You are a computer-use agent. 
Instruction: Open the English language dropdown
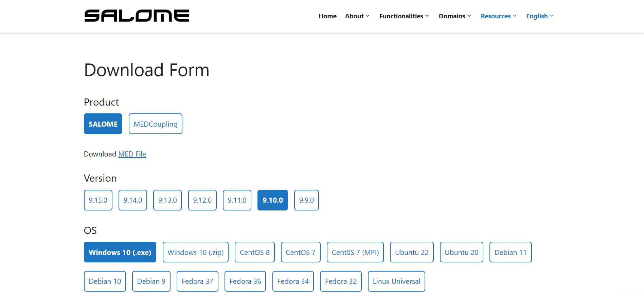point(540,16)
